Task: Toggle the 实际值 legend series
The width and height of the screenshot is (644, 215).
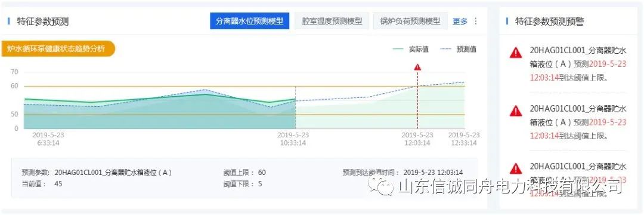Action: coord(410,50)
